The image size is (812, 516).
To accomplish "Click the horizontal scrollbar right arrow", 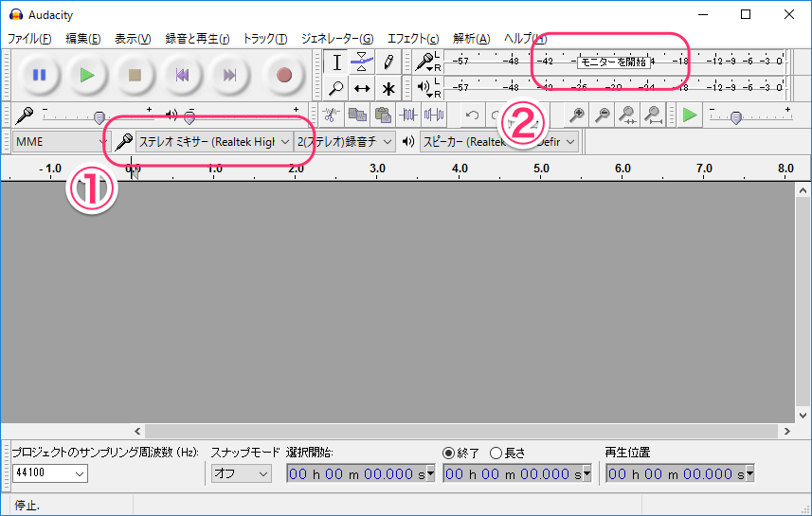I will (786, 431).
